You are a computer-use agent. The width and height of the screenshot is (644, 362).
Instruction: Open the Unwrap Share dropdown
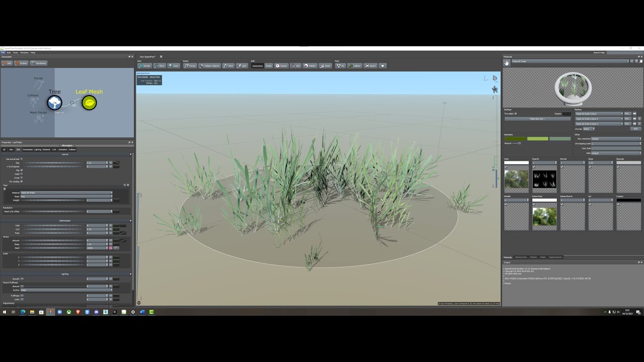coord(589,129)
